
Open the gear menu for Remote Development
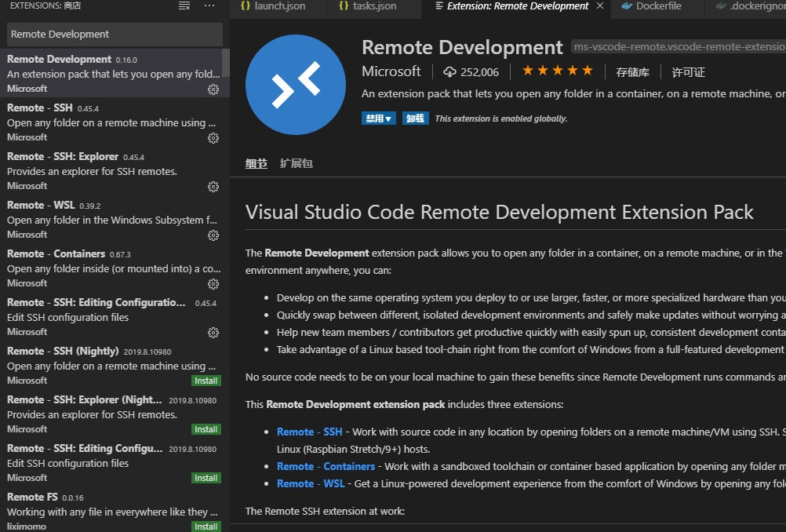[x=213, y=89]
